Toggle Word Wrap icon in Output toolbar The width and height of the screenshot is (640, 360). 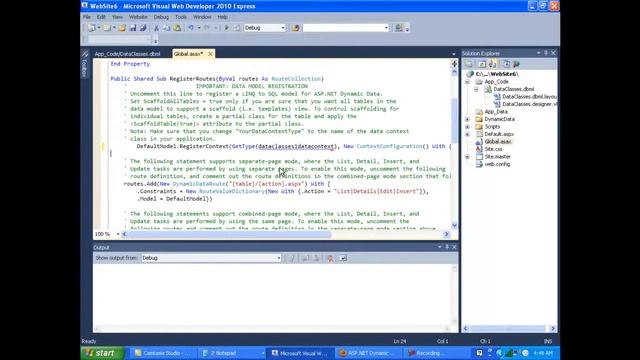343,258
